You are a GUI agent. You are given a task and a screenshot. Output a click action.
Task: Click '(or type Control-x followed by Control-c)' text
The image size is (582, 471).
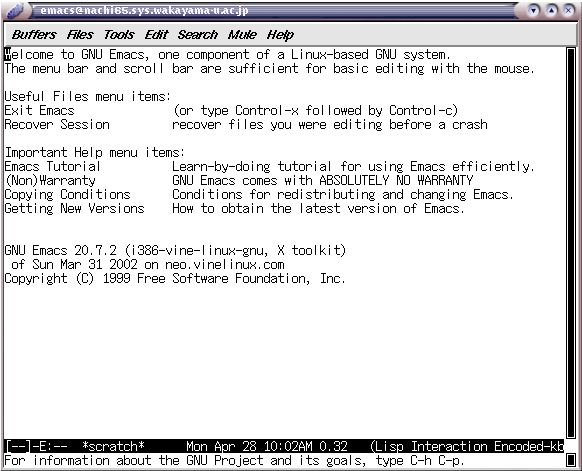pyautogui.click(x=315, y=111)
